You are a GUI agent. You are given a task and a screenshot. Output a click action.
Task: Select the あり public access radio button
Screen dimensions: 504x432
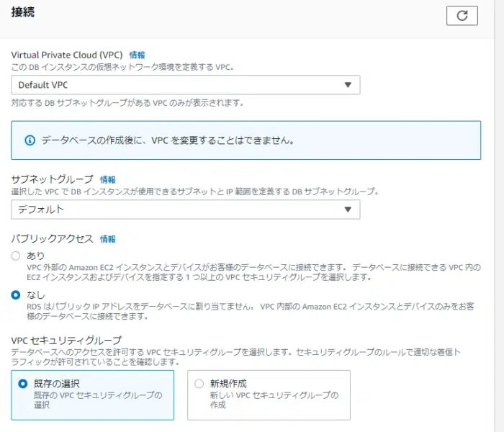tap(16, 256)
